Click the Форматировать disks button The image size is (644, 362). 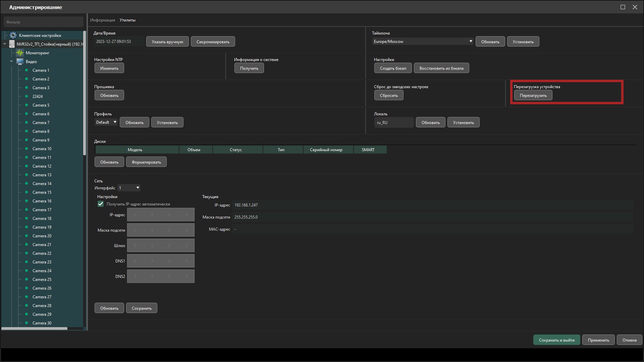tap(146, 162)
